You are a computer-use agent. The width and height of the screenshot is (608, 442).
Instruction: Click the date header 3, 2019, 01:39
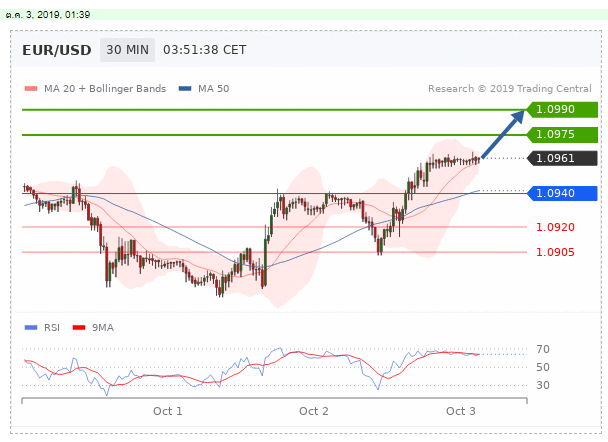click(48, 15)
